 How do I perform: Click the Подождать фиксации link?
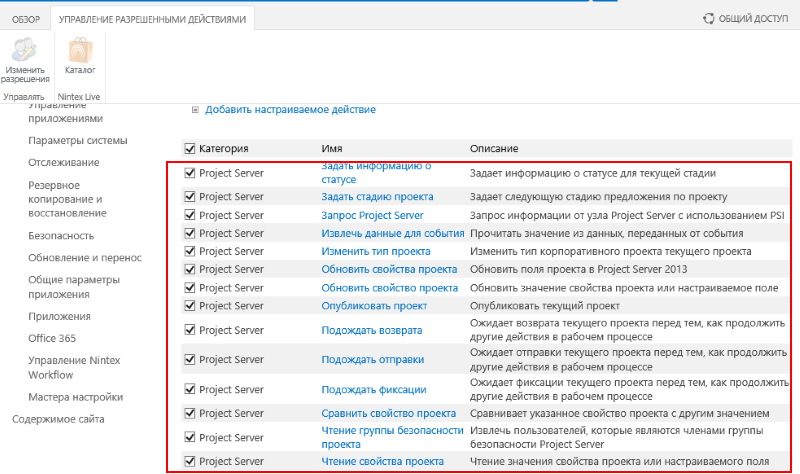[373, 389]
